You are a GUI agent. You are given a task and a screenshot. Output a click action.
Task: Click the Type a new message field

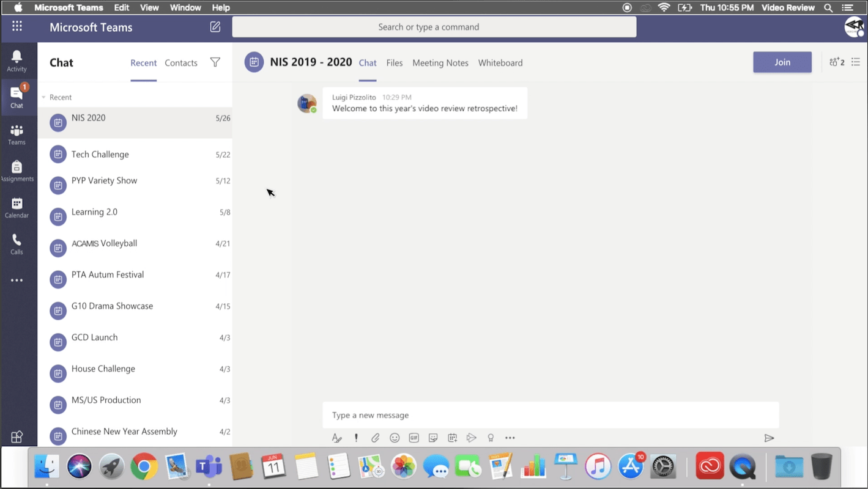coord(551,415)
